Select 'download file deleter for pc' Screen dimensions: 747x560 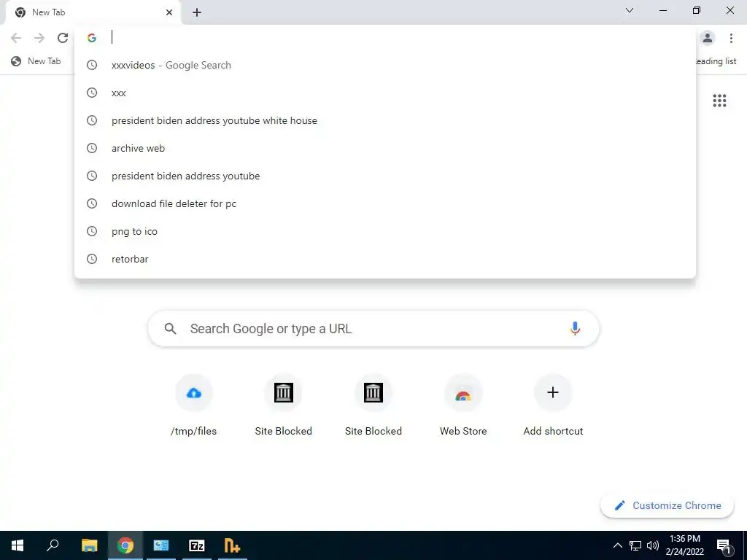tap(385, 203)
